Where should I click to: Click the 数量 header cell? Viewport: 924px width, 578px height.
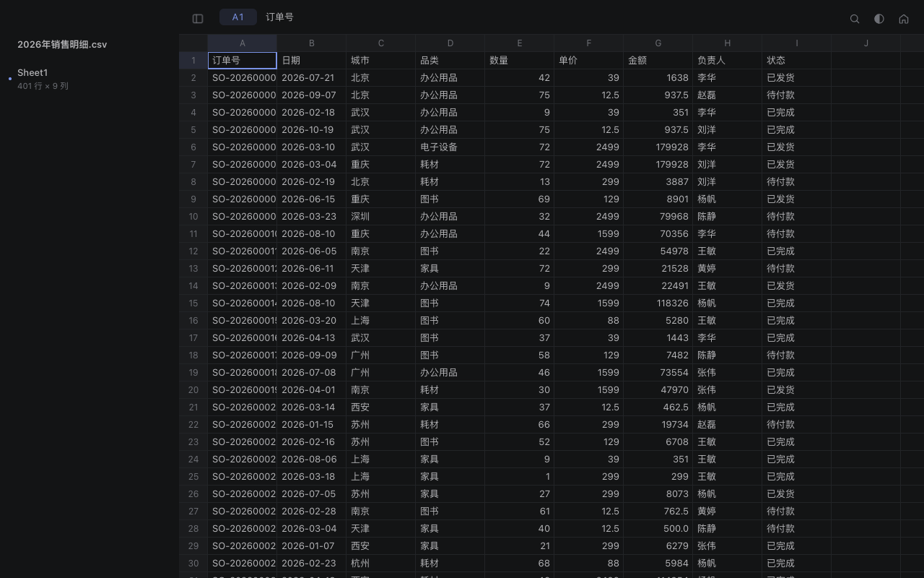tap(520, 61)
